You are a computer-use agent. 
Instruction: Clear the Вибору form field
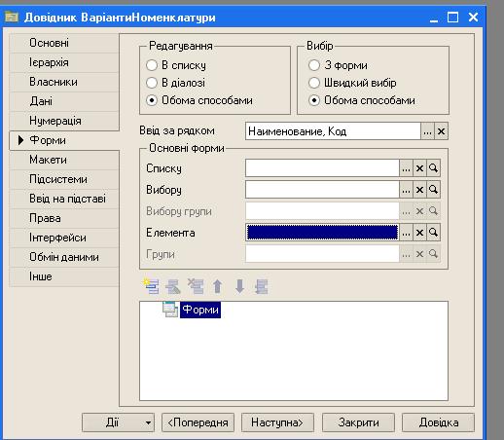tap(419, 190)
